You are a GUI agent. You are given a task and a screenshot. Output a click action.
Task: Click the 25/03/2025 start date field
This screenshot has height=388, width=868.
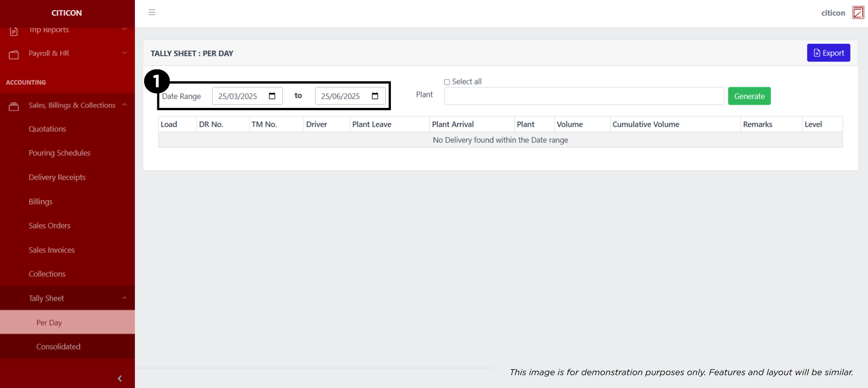239,96
